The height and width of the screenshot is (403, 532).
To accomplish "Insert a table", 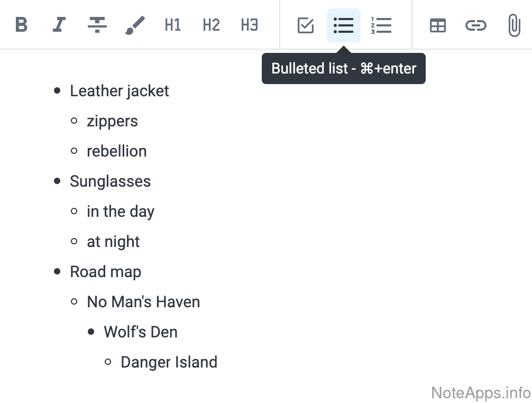I will [x=438, y=25].
